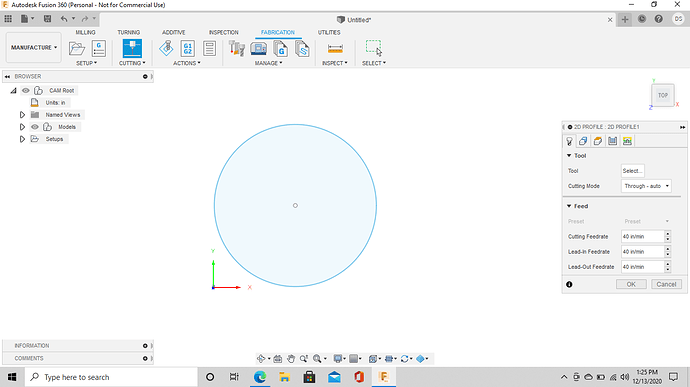Viewport: 690px width, 387px height.
Task: Click the new design plus tab icon
Action: (624, 19)
